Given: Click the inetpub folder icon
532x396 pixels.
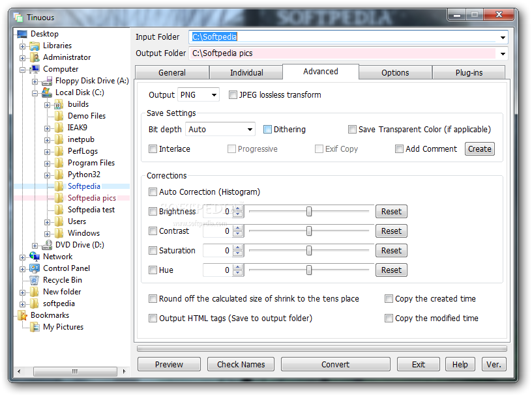Looking at the screenshot, I should (59, 139).
